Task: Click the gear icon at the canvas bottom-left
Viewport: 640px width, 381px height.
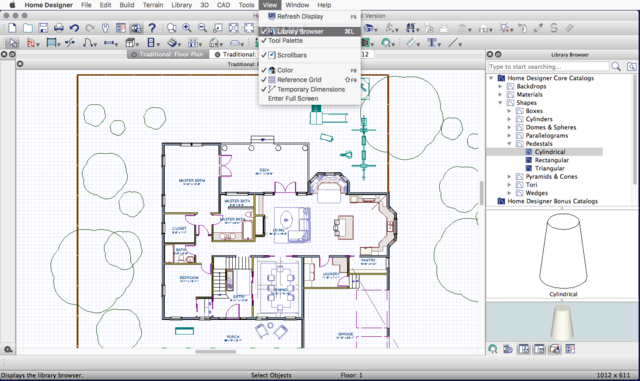Action: [x=8, y=350]
